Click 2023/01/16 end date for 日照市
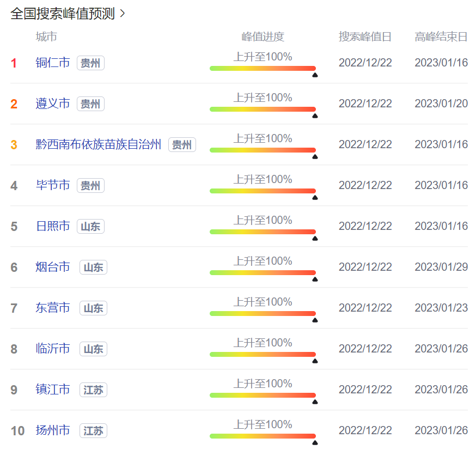 [x=441, y=226]
